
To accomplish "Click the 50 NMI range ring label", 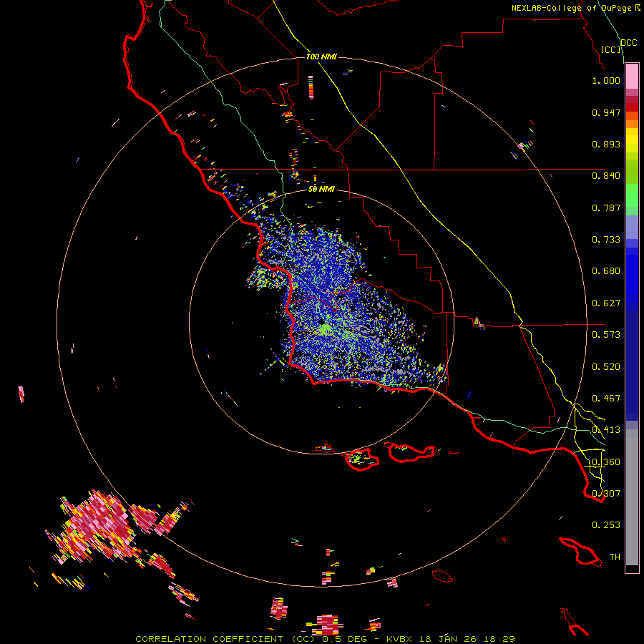I will 321,190.
